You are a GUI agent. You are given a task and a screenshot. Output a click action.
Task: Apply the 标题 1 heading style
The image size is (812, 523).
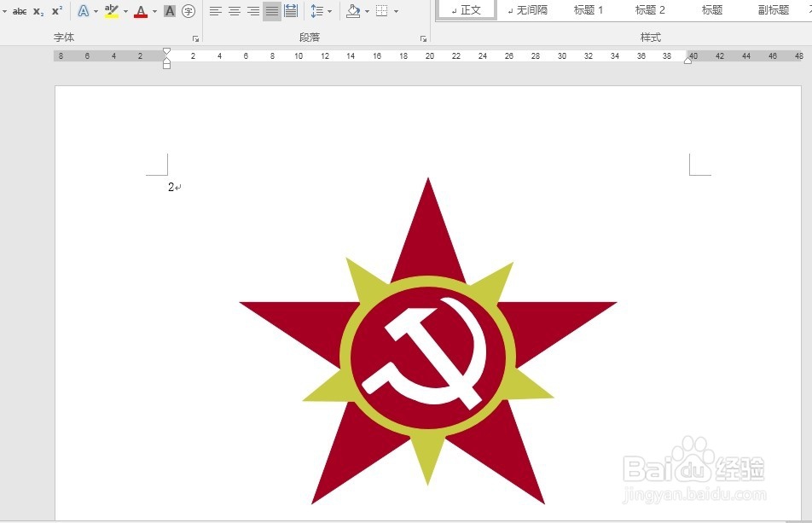click(589, 10)
